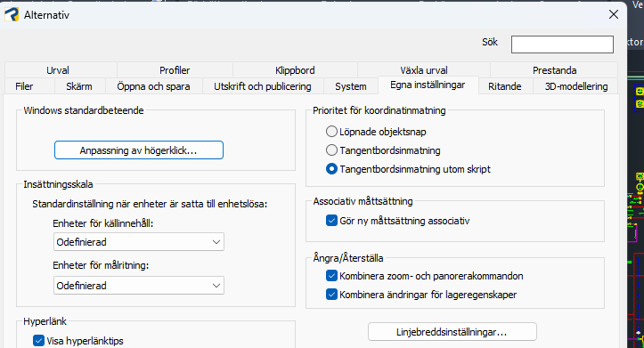
Task: Click the Ångra/Återställa group label
Action: point(348,258)
